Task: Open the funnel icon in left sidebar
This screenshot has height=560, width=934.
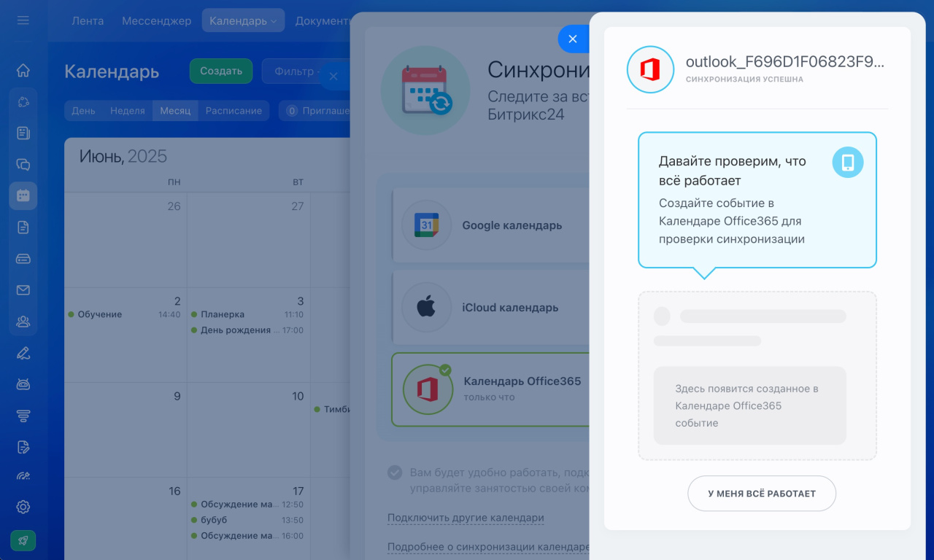Action: 23,416
